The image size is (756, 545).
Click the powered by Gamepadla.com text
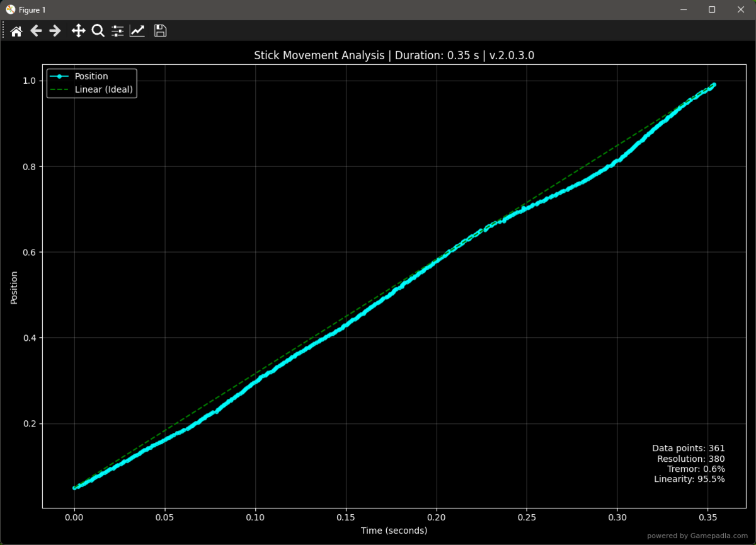tap(699, 536)
